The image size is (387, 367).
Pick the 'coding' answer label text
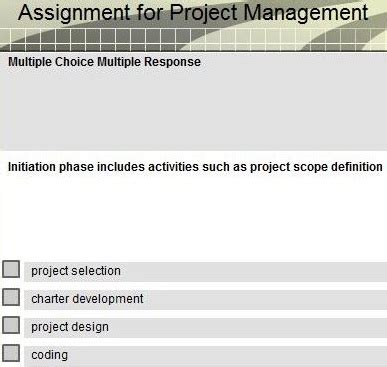(x=49, y=355)
